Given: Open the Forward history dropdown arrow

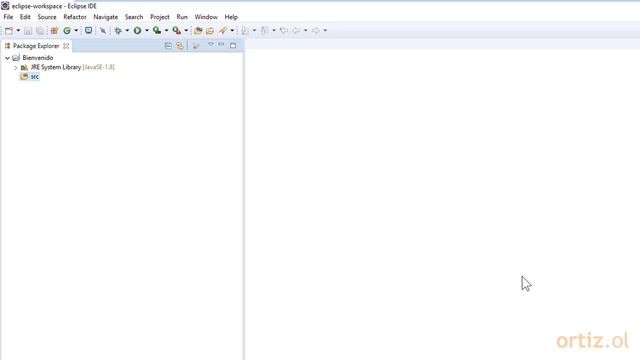Looking at the screenshot, I should click(325, 31).
